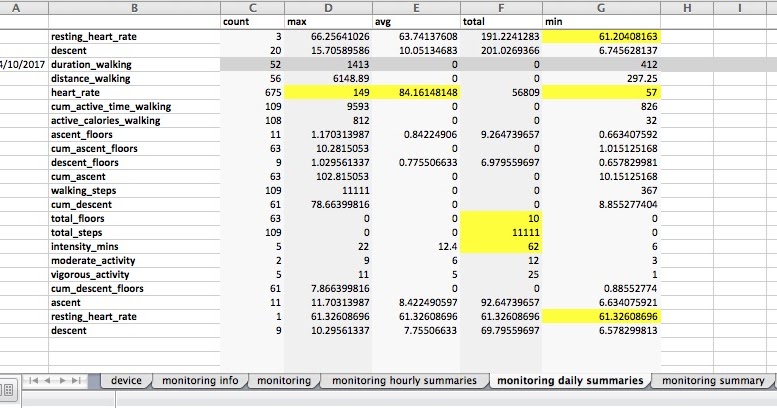Image resolution: width=777 pixels, height=408 pixels.
Task: Select column D header
Action: click(x=328, y=7)
